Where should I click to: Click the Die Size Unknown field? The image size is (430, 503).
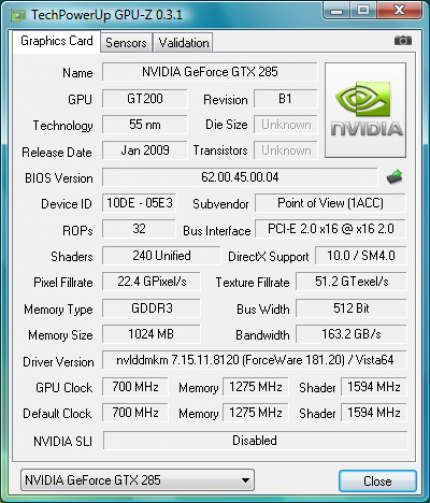point(285,124)
